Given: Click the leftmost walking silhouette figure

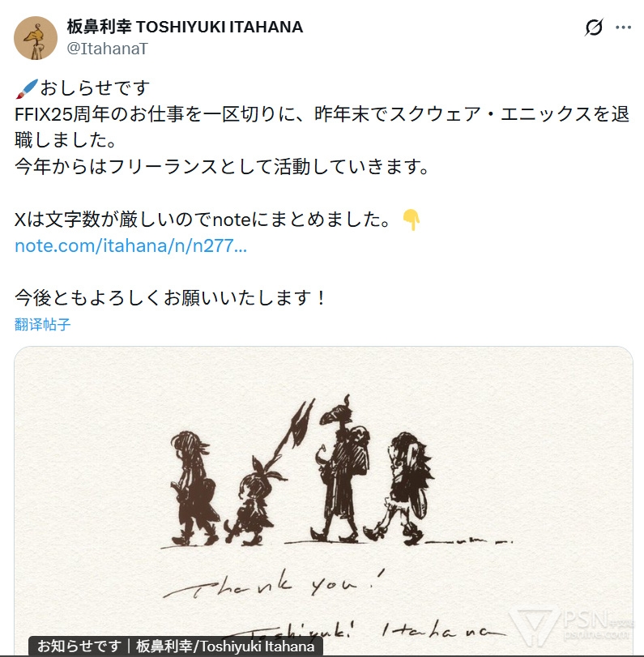Looking at the screenshot, I should tap(194, 488).
